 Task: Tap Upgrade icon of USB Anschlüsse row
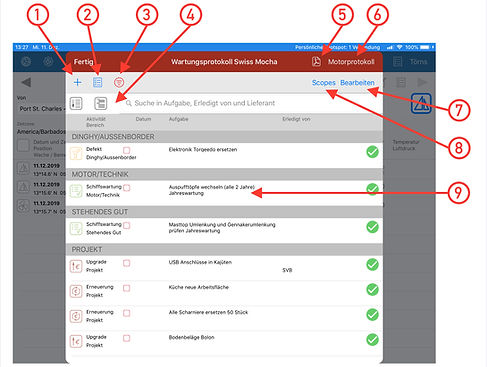tap(76, 266)
